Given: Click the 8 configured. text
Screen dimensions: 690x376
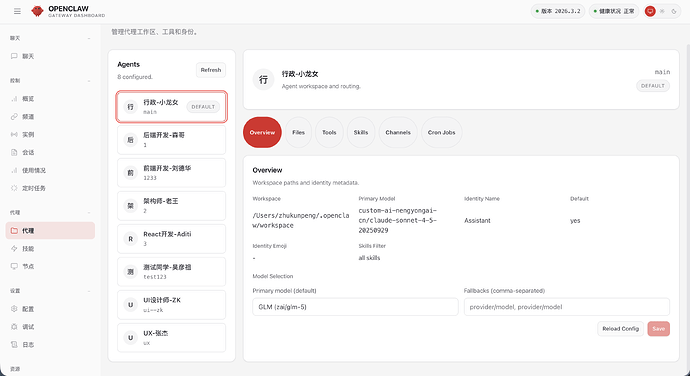Looking at the screenshot, I should click(135, 77).
